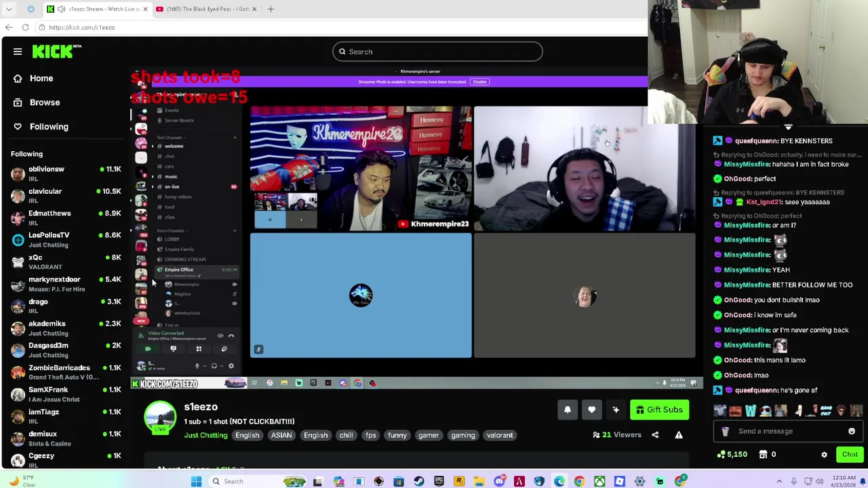Open the Just Chatting category link
868x488 pixels.
[x=205, y=435]
